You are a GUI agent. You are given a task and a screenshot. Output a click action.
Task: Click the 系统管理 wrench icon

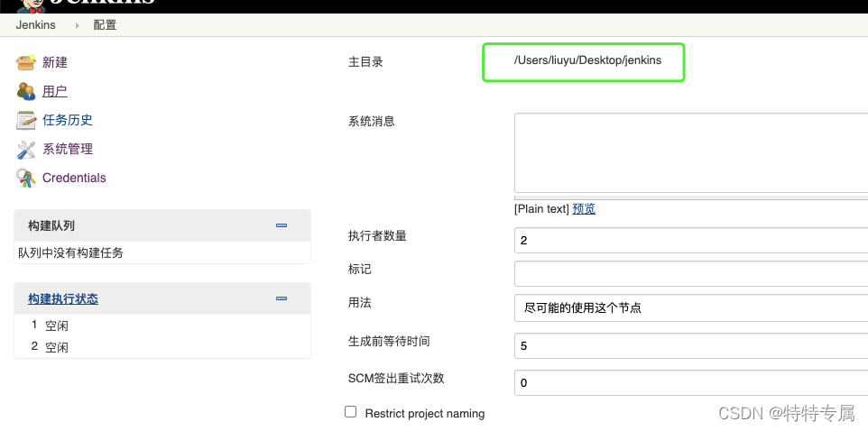[x=26, y=150]
